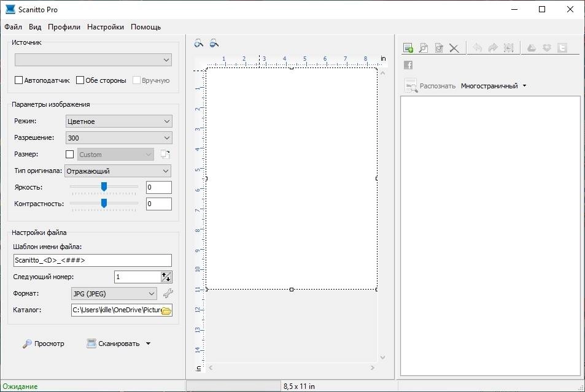The width and height of the screenshot is (585, 392).
Task: Open the Файл menu
Action: click(13, 27)
